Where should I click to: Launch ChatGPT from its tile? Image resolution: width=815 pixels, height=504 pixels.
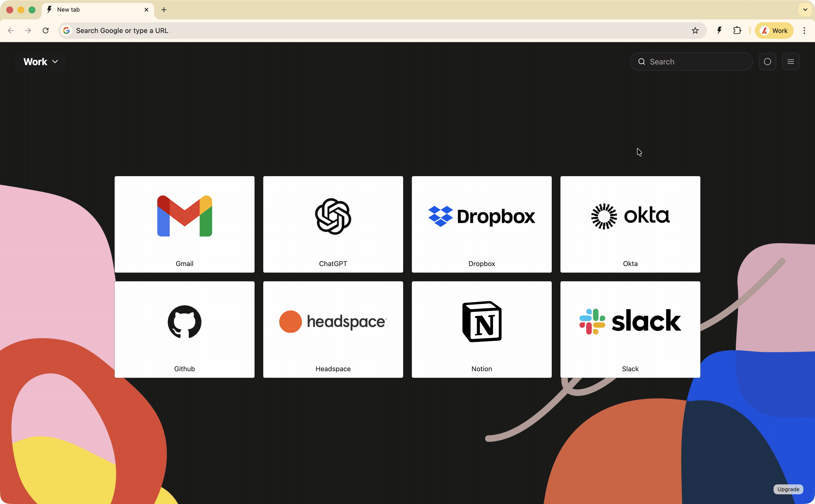pos(333,224)
